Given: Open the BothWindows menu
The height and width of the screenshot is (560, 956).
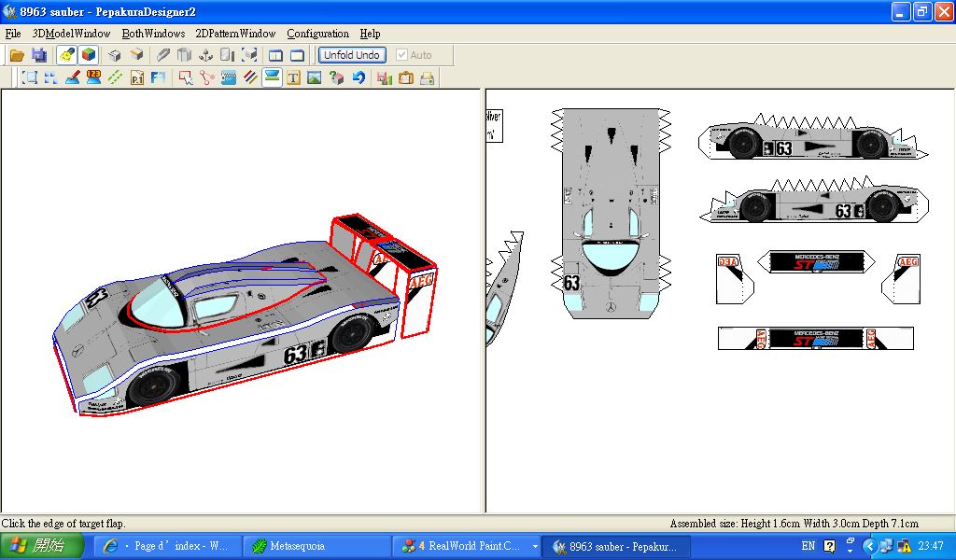Looking at the screenshot, I should click(154, 34).
